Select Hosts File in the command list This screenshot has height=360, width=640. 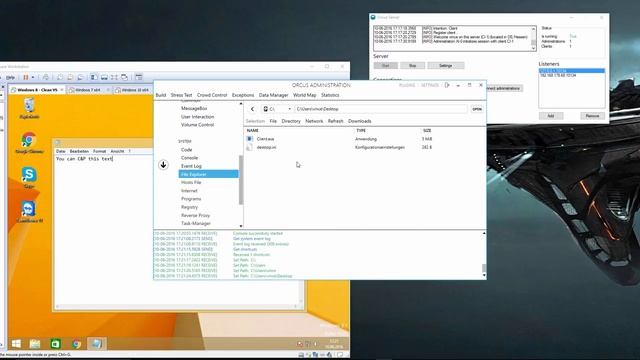(208, 182)
